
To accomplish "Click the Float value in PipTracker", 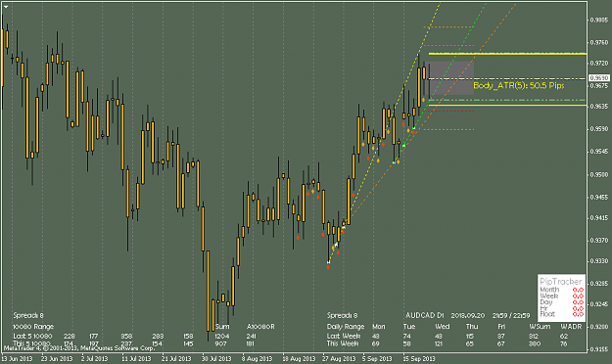I will (578, 314).
